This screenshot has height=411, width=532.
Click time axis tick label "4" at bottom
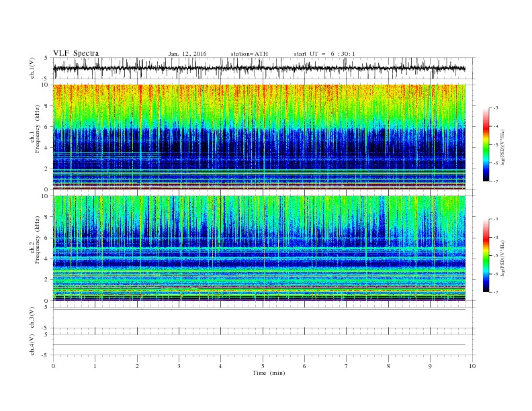[x=220, y=366]
